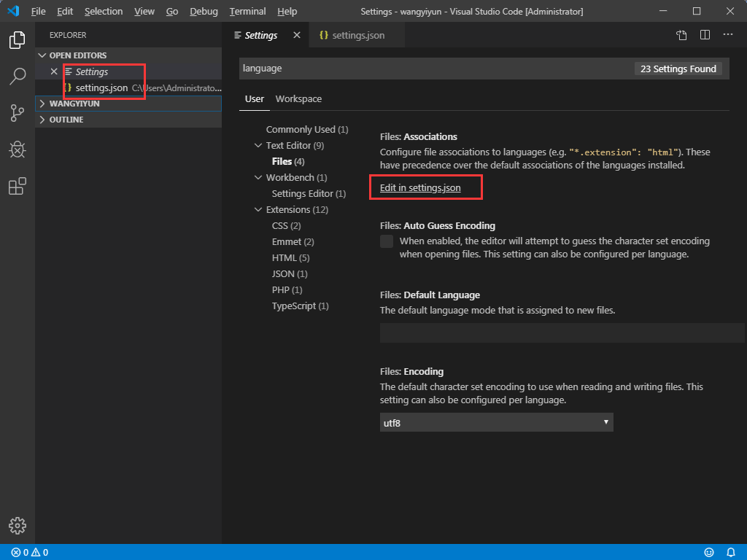The image size is (747, 560).
Task: Switch to the Workspace settings tab
Action: pos(298,98)
